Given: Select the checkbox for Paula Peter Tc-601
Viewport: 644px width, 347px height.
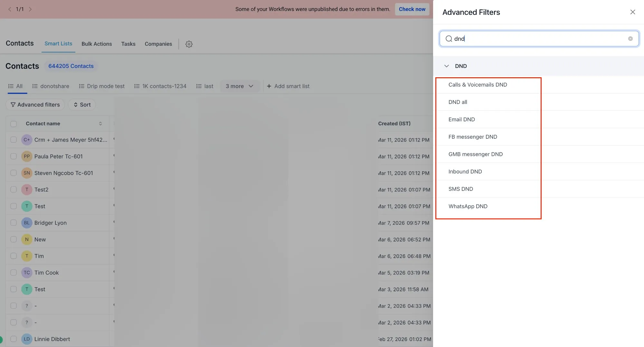Looking at the screenshot, I should [13, 156].
